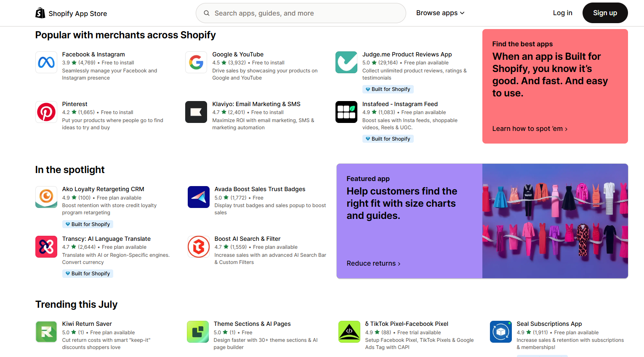Click the Klaviyo: Email Marketing & SMS icon
The image size is (644, 357).
point(196,112)
